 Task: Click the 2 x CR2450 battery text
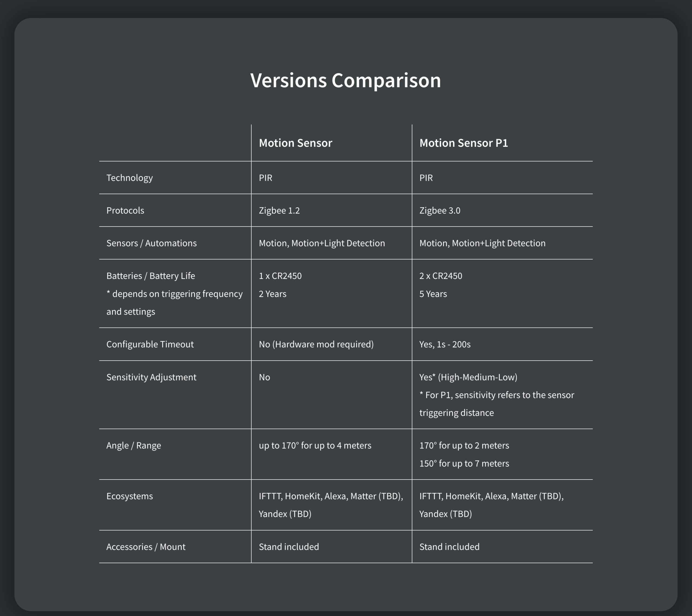point(440,276)
